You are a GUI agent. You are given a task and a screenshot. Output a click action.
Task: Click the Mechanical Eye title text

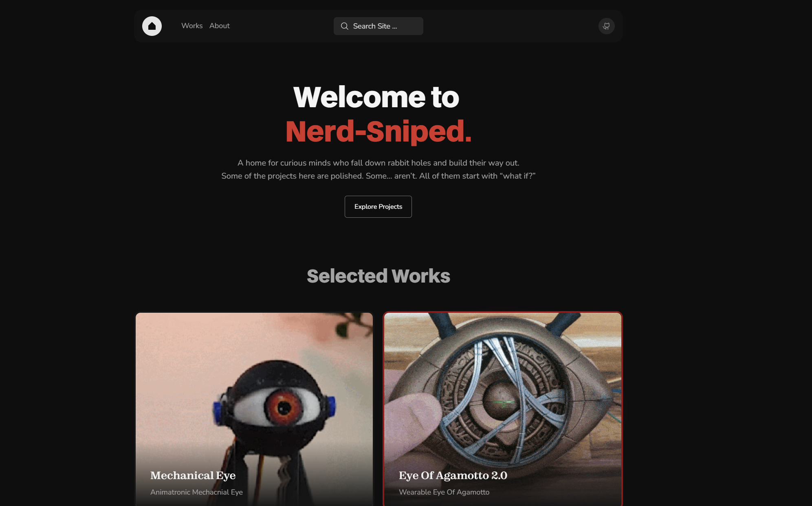pos(193,475)
